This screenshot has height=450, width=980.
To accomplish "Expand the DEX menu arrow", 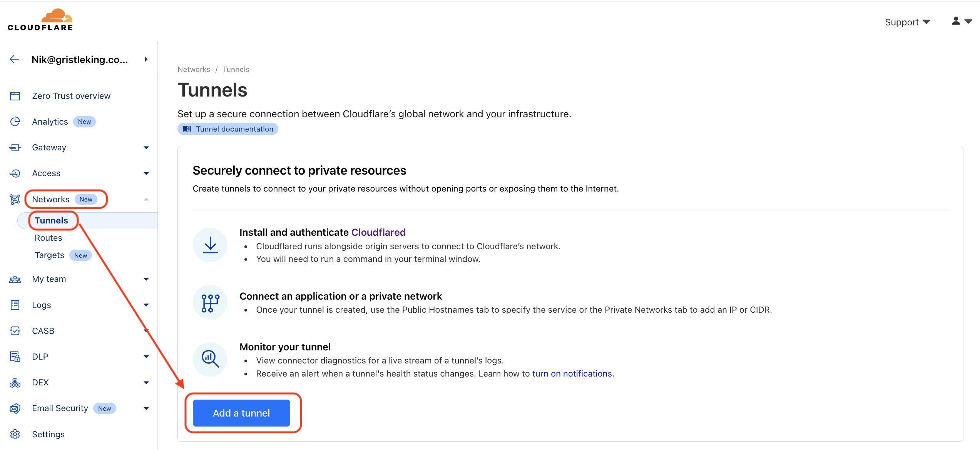I will [146, 383].
